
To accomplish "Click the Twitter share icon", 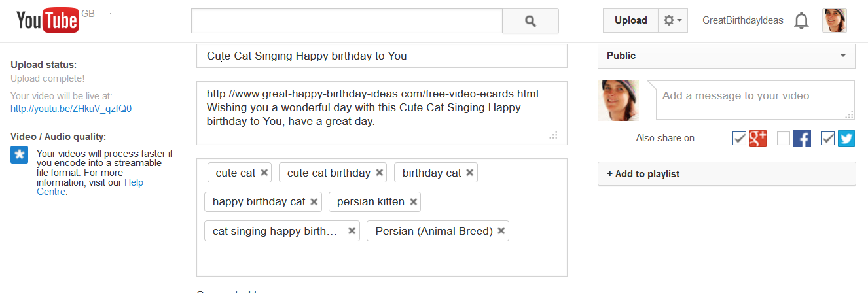I will tap(846, 139).
